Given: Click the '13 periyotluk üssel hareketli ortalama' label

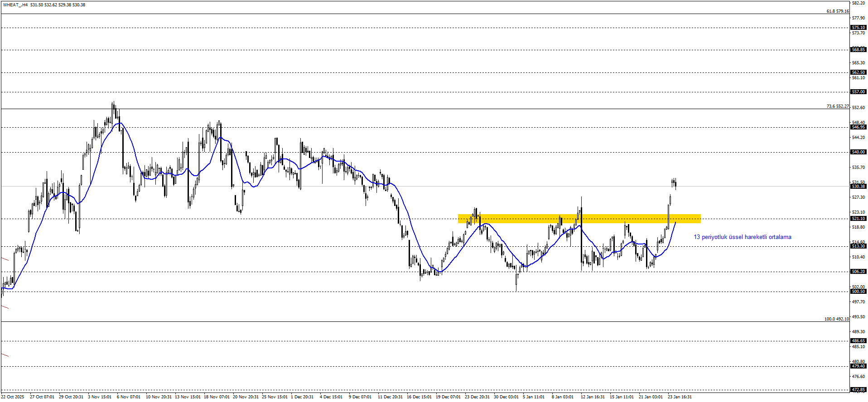Looking at the screenshot, I should (742, 237).
